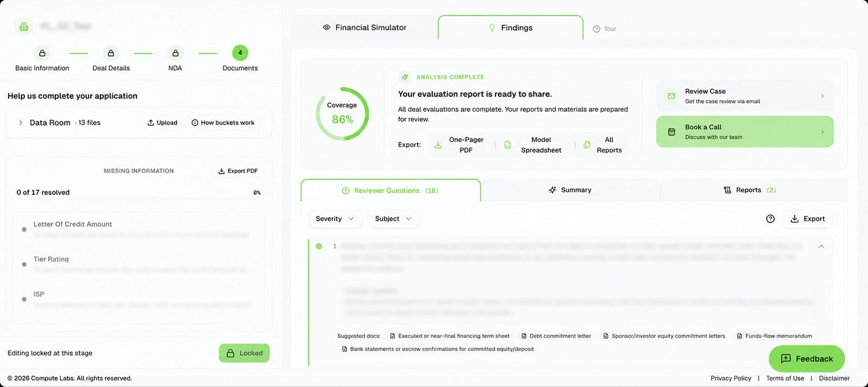The width and height of the screenshot is (868, 387).
Task: Open the Disclaimer link
Action: tap(834, 378)
